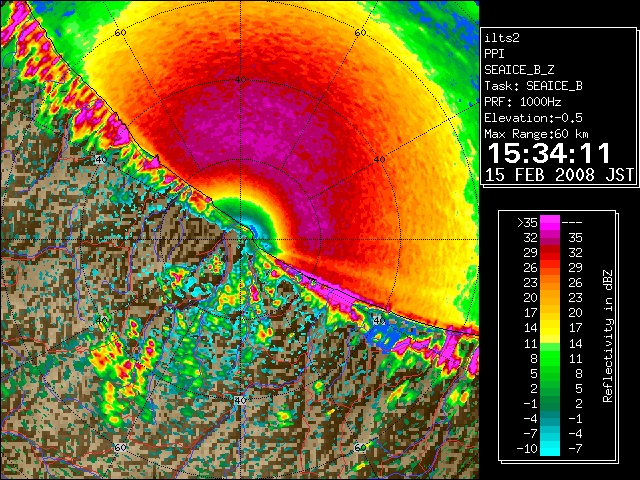Click the 'Max Range:60 km' text
This screenshot has width=640, height=480.
point(536,134)
